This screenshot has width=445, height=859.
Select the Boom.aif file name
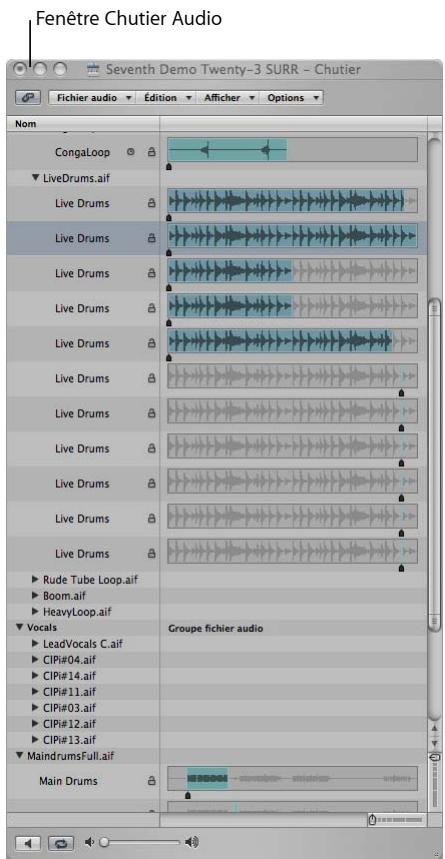[x=64, y=595]
